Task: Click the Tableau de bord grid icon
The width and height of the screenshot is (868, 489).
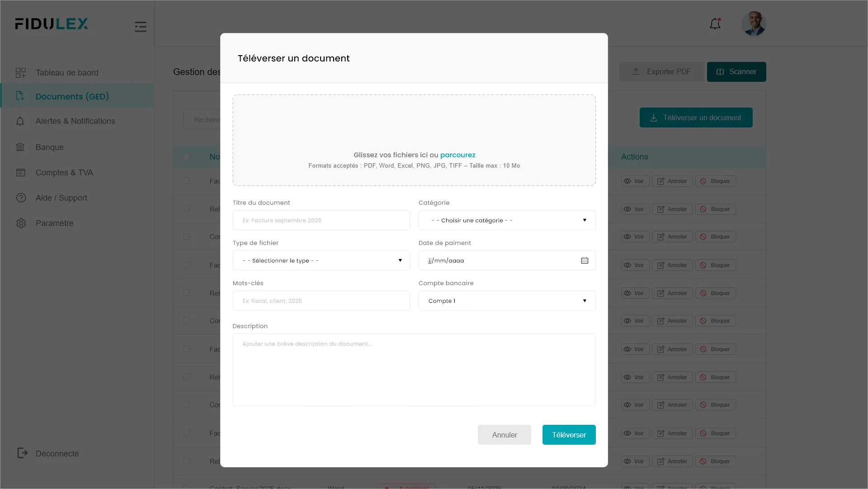Action: [x=21, y=73]
